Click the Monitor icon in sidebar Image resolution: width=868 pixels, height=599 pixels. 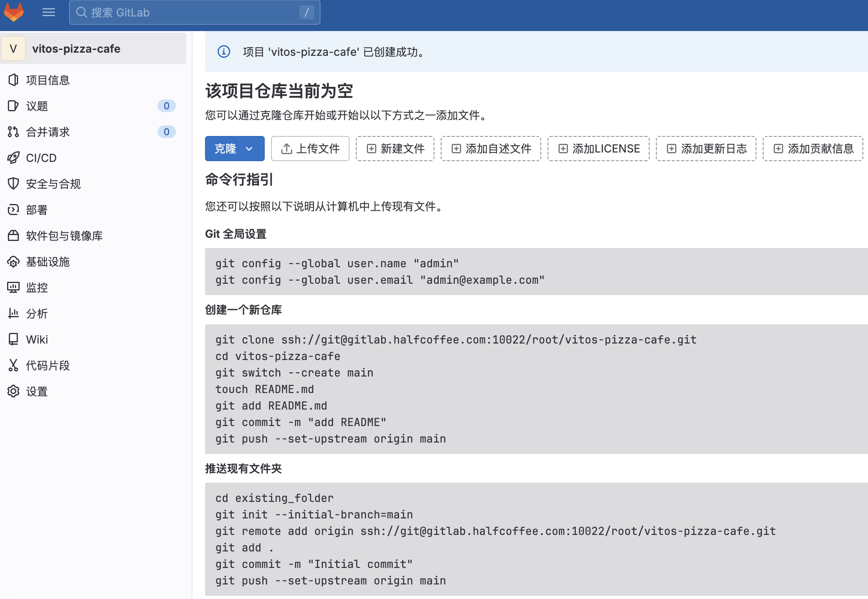13,288
